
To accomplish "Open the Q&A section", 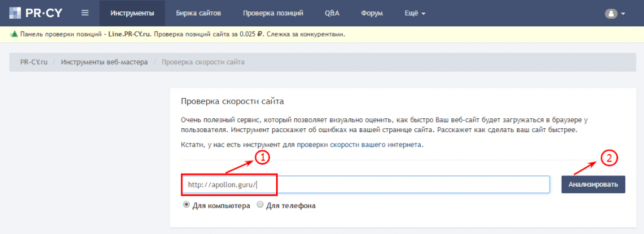I will coord(332,13).
